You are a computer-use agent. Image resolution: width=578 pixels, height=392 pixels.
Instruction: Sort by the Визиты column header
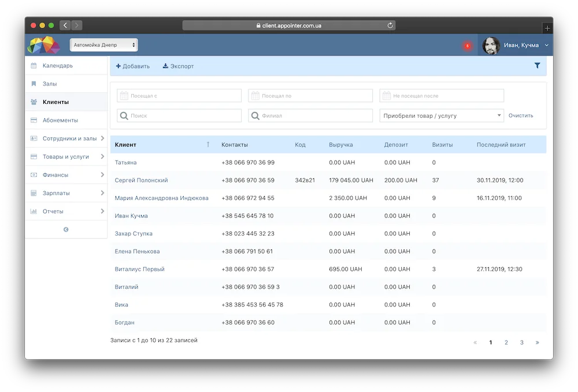[x=442, y=145]
